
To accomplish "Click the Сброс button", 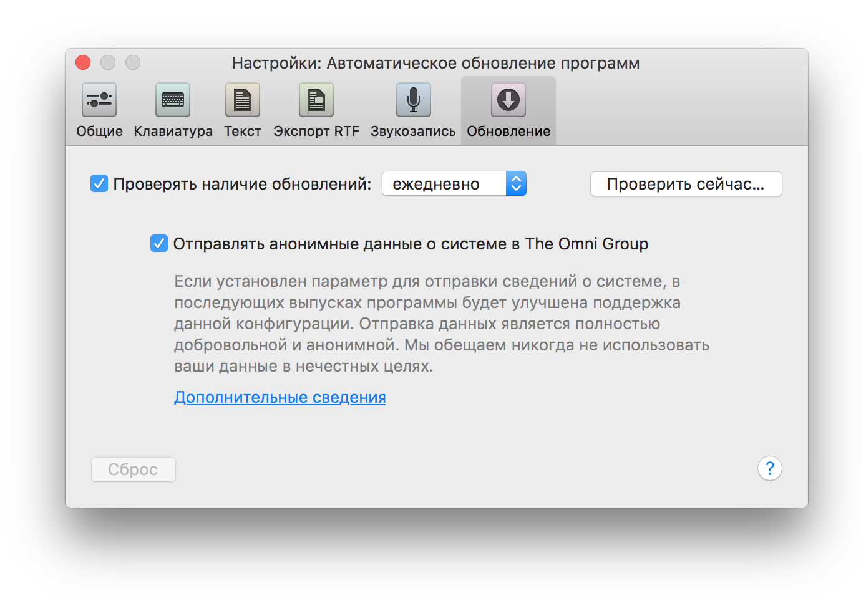I will [x=133, y=469].
